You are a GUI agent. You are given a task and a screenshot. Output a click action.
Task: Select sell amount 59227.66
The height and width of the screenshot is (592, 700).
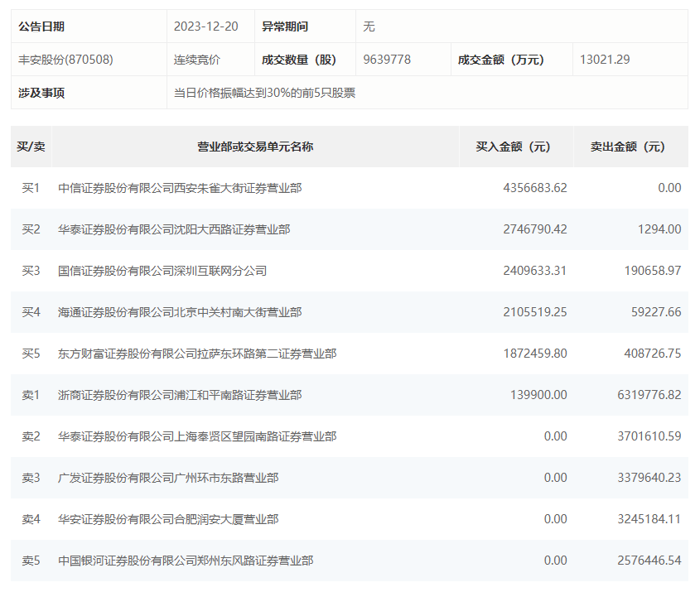[x=656, y=312]
